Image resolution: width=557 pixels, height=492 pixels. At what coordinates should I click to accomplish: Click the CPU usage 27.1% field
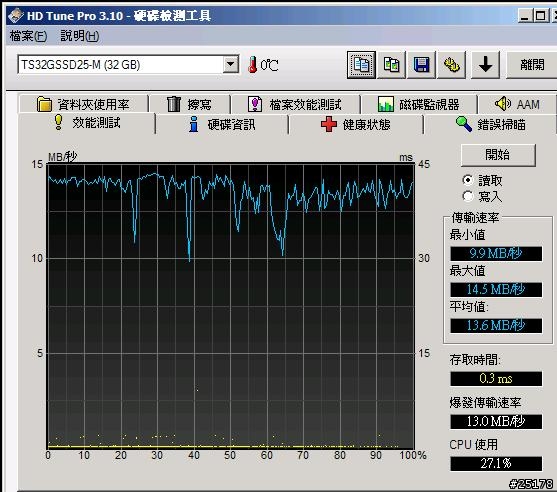[x=496, y=464]
